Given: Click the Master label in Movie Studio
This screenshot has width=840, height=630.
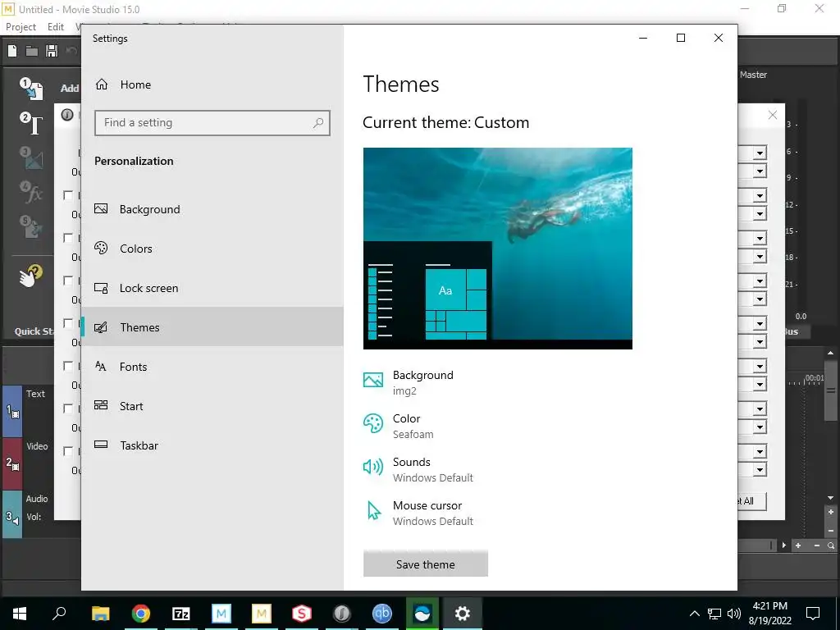Looking at the screenshot, I should click(x=753, y=75).
